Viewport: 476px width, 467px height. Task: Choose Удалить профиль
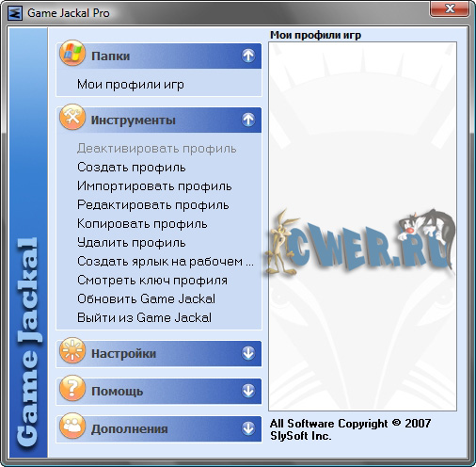click(132, 243)
